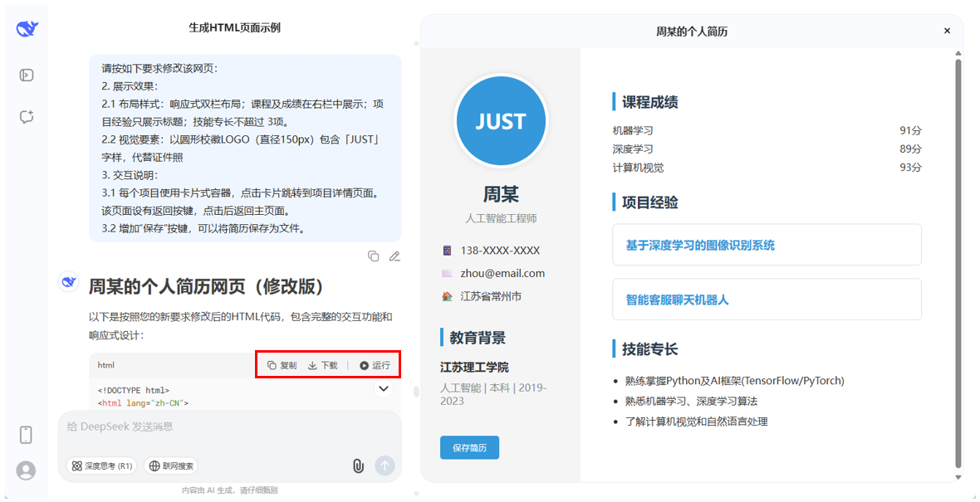980x502 pixels.
Task: Open the 智能客服聊天机器人 project card
Action: (767, 299)
